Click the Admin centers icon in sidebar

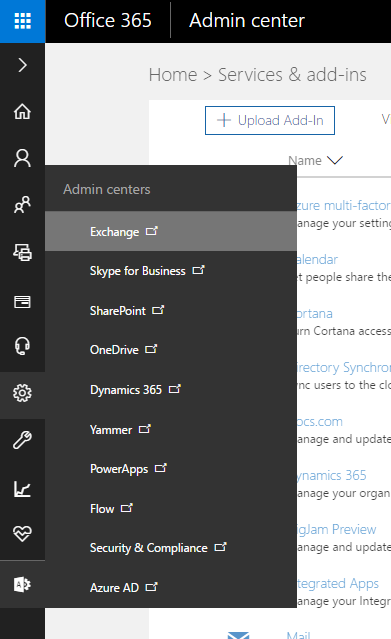pyautogui.click(x=22, y=584)
